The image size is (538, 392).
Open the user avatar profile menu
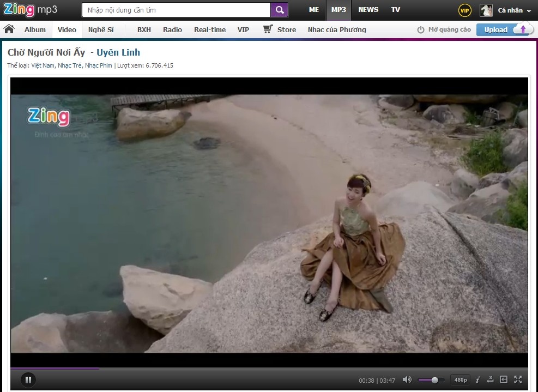point(486,10)
